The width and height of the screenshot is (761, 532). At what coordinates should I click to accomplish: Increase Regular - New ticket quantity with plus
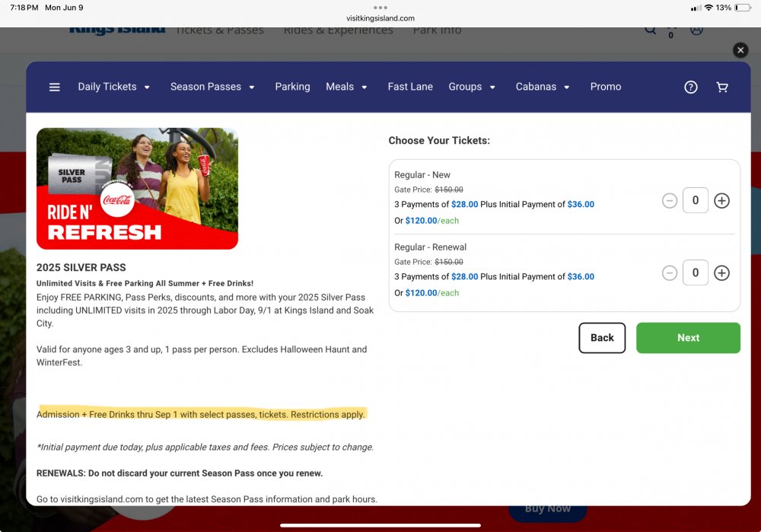(721, 200)
